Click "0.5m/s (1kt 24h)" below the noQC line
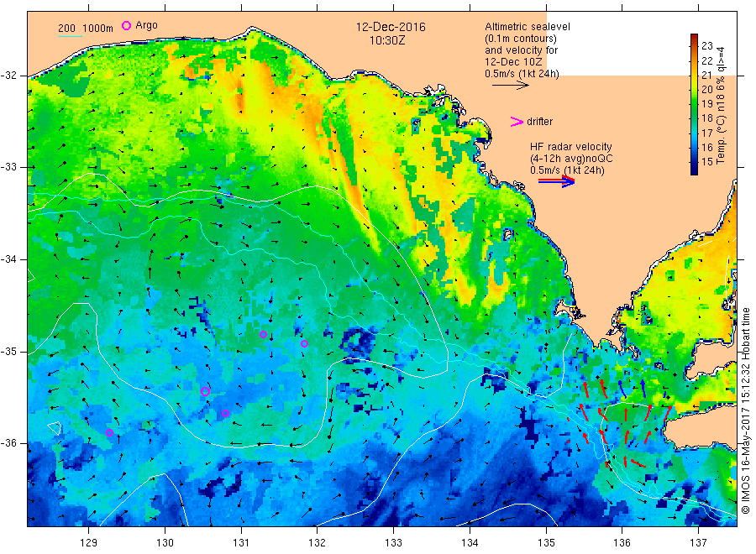Image resolution: width=756 pixels, height=554 pixels. point(567,170)
